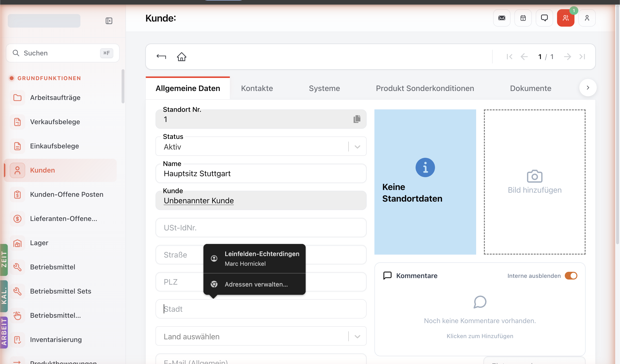Open the Dokumente tab

pos(531,88)
